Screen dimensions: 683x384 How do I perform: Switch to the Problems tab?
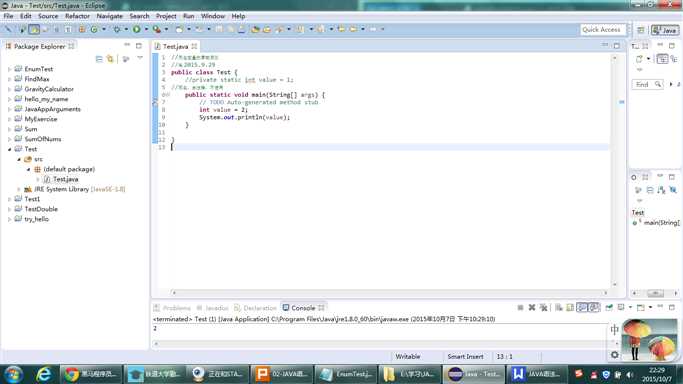click(x=172, y=308)
